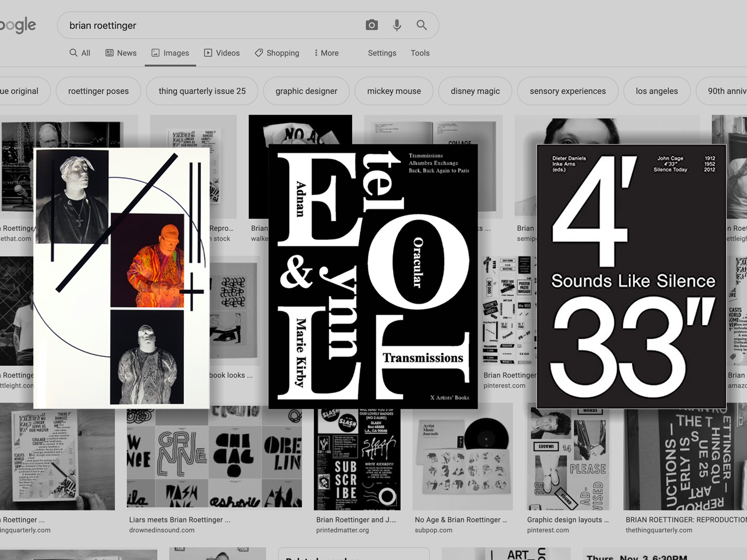Click the Graphic design layouts caption
This screenshot has height=560, width=747.
tap(568, 519)
